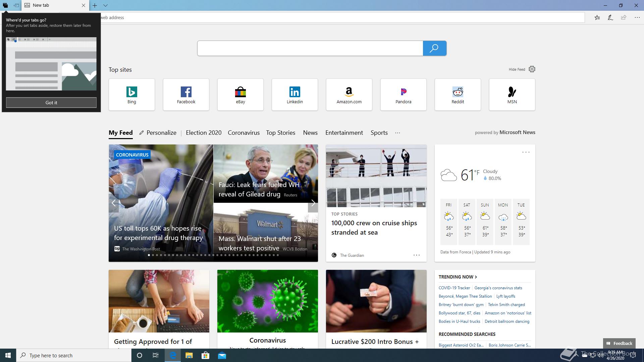The image size is (644, 362).
Task: Open Fauci Gilead drug story
Action: pyautogui.click(x=259, y=189)
